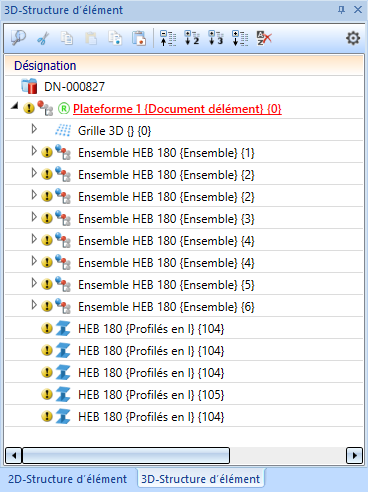Click the pin icon in panel title
This screenshot has height=492, width=368.
pos(341,10)
